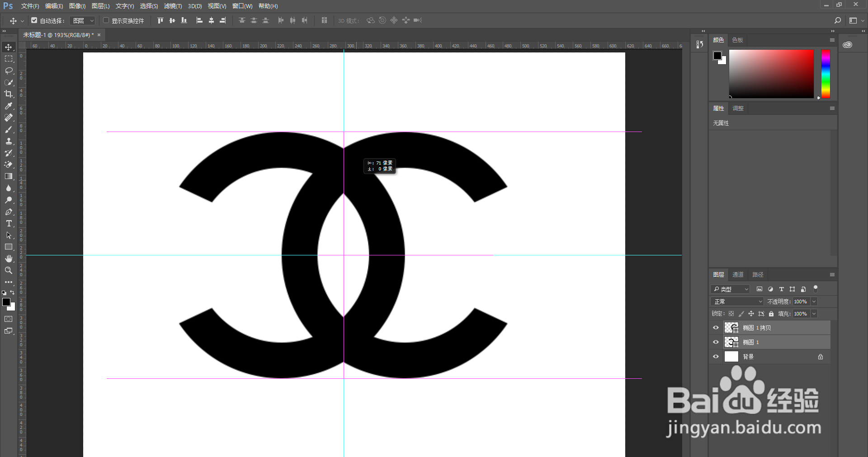Select the Pen tool
Screen dimensions: 868x457
pyautogui.click(x=9, y=212)
